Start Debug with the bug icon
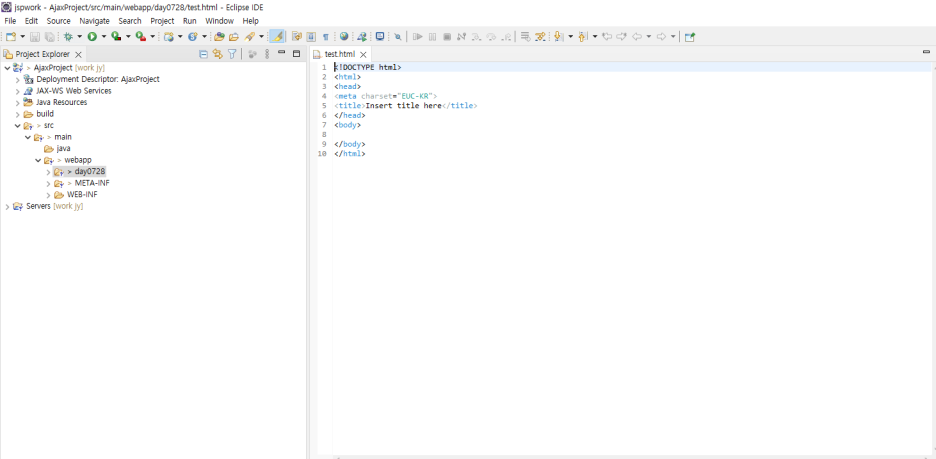The image size is (936, 459). 68,36
